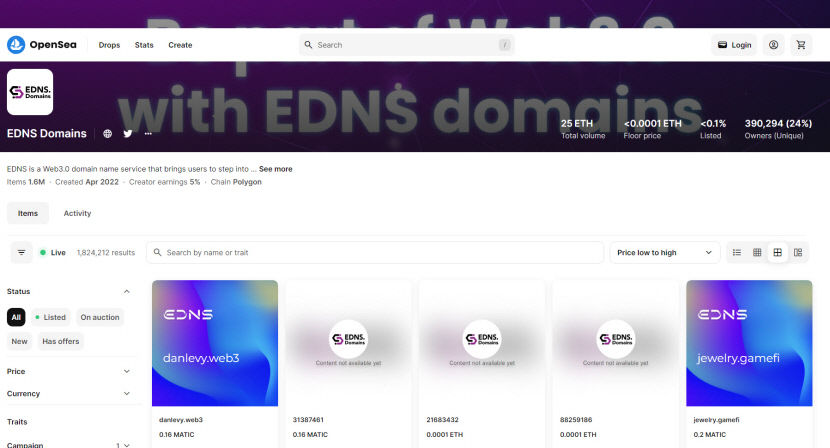The height and width of the screenshot is (448, 830).
Task: Expand the Currency filter section
Action: [127, 393]
